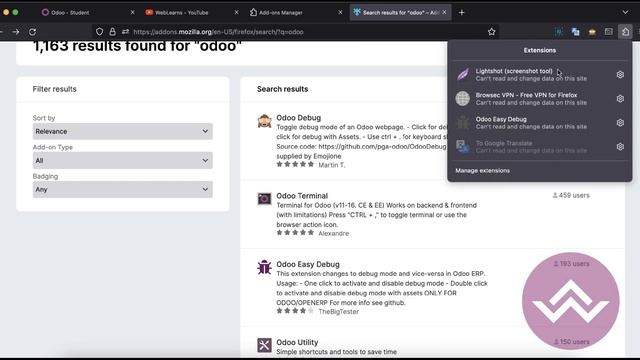Go forward to next page
The width and height of the screenshot is (640, 360).
click(16, 32)
